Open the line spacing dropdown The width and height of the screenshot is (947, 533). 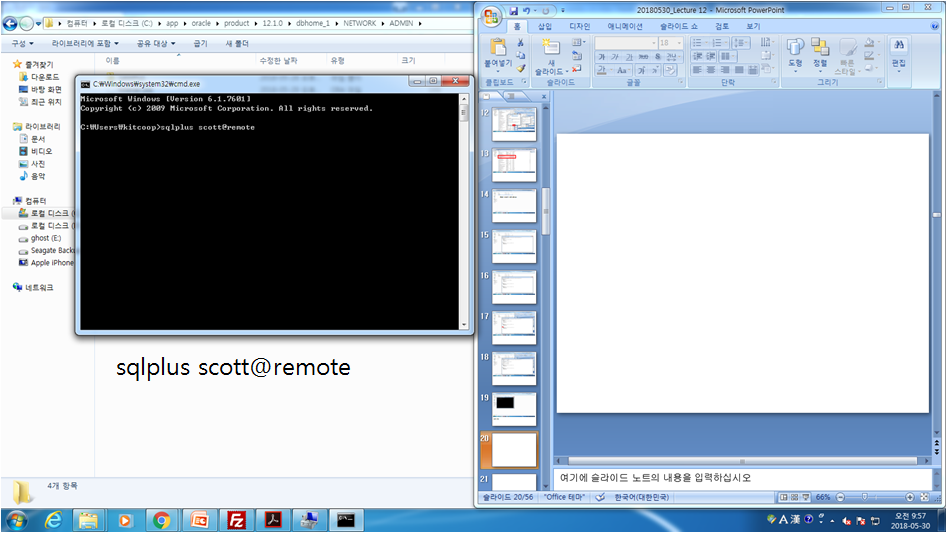(740, 43)
